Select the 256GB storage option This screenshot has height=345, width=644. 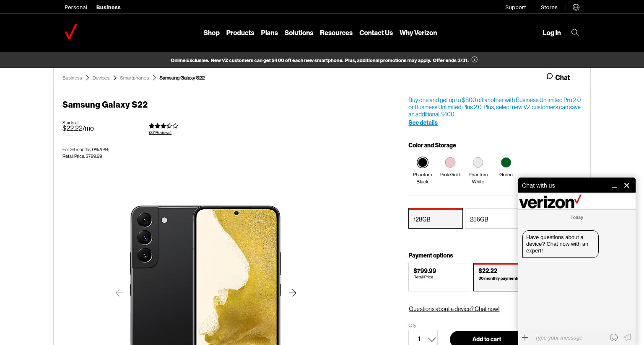(491, 219)
